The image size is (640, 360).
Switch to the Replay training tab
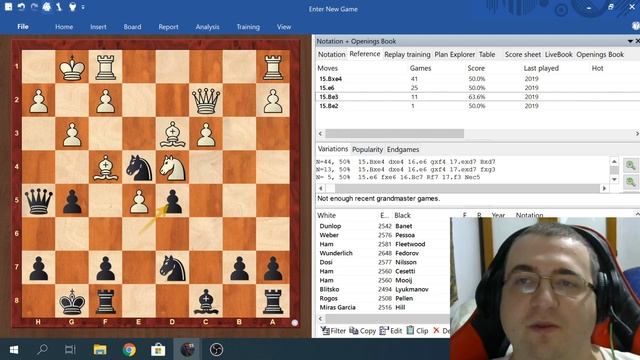407,54
